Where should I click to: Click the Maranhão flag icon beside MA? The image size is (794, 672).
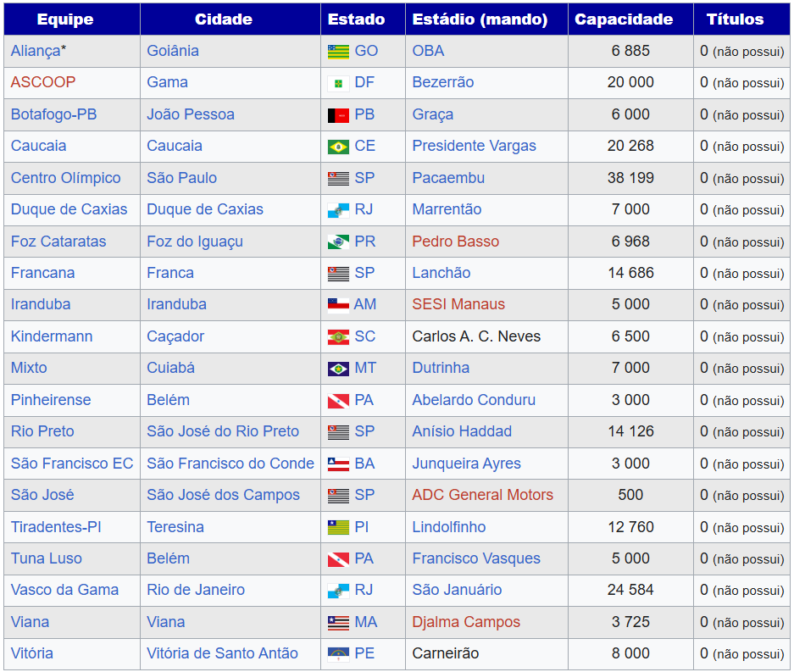(x=338, y=623)
